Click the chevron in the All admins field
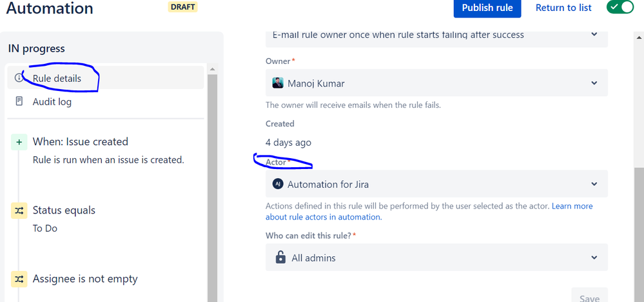 (594, 257)
